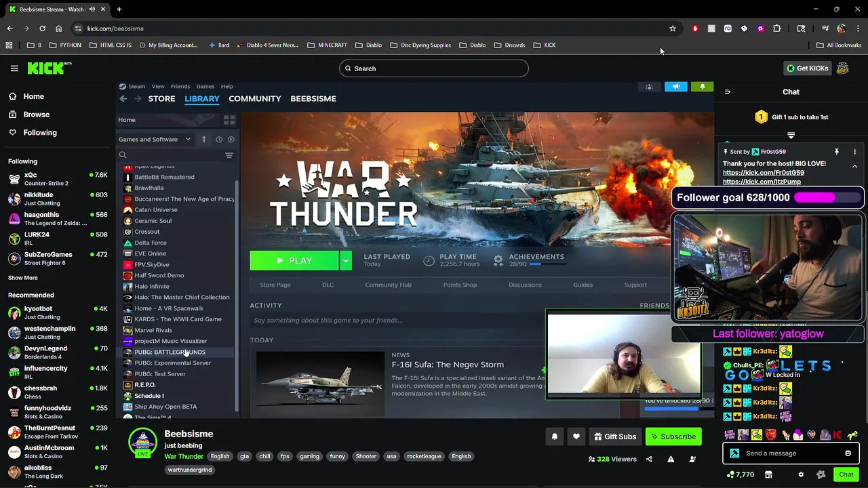Click the Steam library list scrollbar
868x488 pixels.
pos(237,295)
